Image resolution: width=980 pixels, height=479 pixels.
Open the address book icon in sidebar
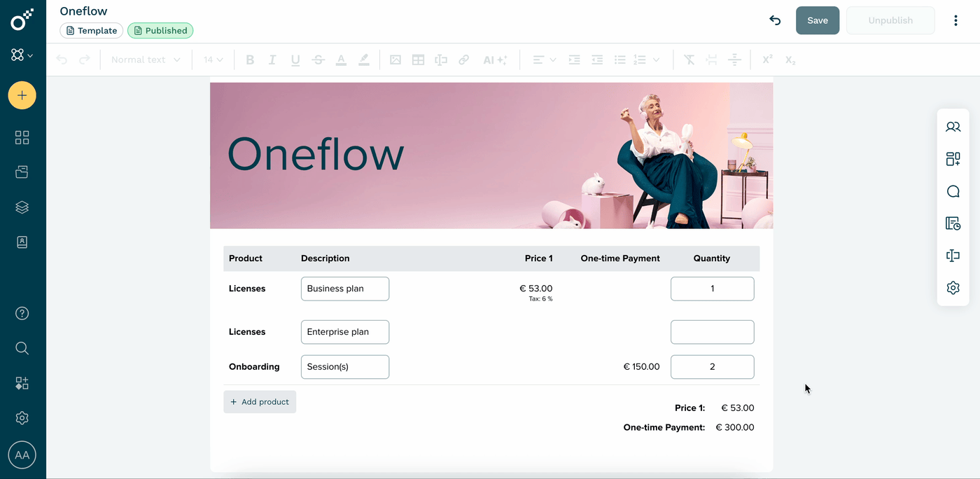22,242
